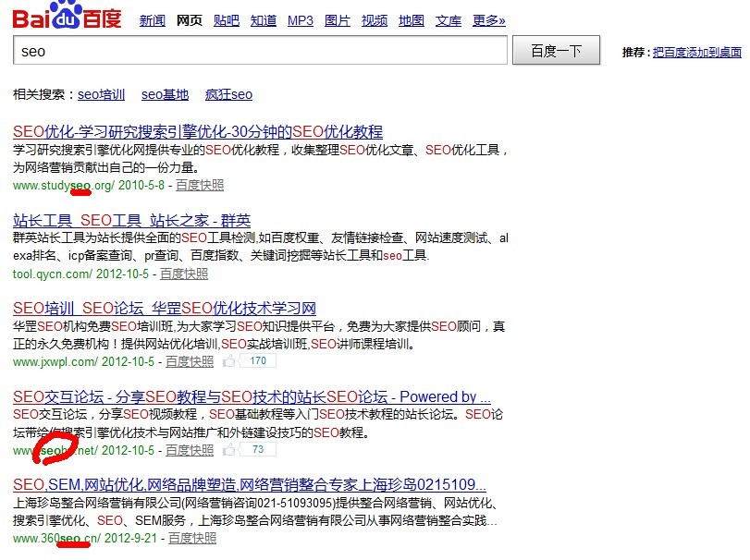Click thumbs-up icon on the SEO交互论坛 result
Viewport: 750px width, 560px height.
(x=229, y=449)
